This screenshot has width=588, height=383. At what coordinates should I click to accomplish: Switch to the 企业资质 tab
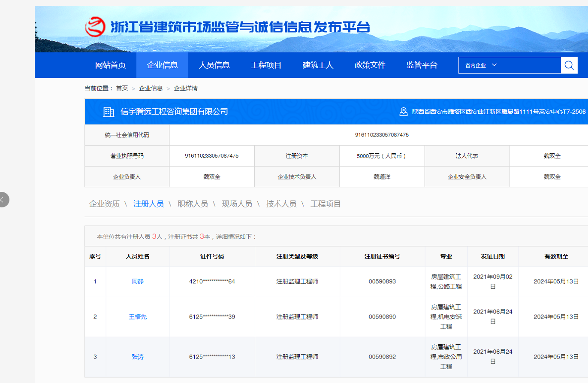(x=104, y=204)
